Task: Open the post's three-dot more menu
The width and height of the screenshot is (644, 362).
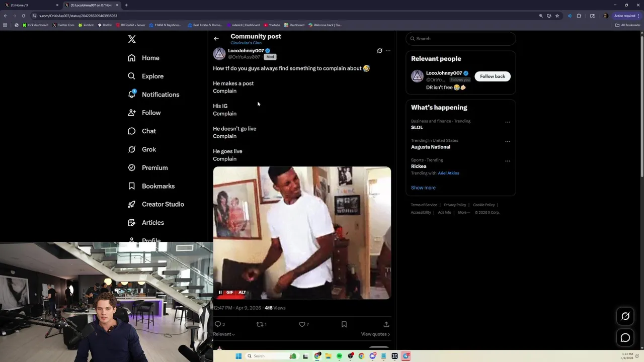Action: [x=388, y=51]
